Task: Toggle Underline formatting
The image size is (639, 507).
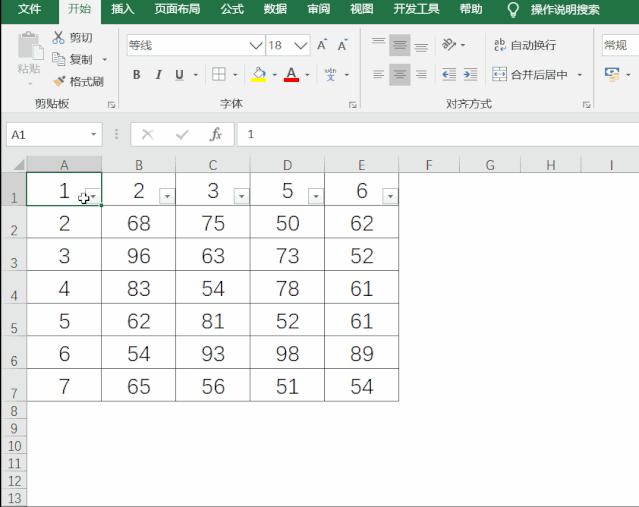Action: [179, 75]
